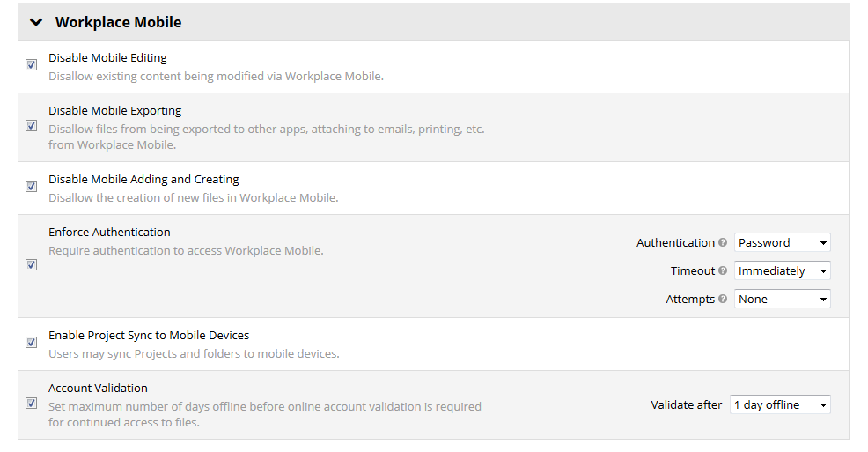Image resolution: width=868 pixels, height=452 pixels.
Task: Click the Disable Mobile Exporting label text
Action: [115, 111]
